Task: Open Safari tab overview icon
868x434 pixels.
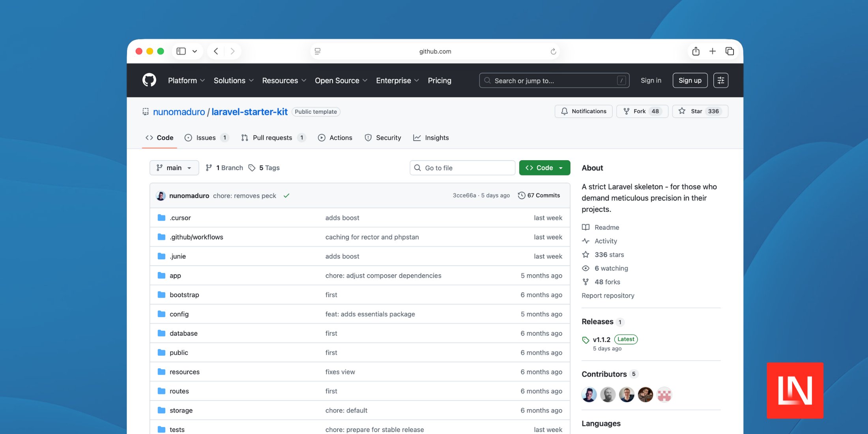Action: [x=730, y=51]
